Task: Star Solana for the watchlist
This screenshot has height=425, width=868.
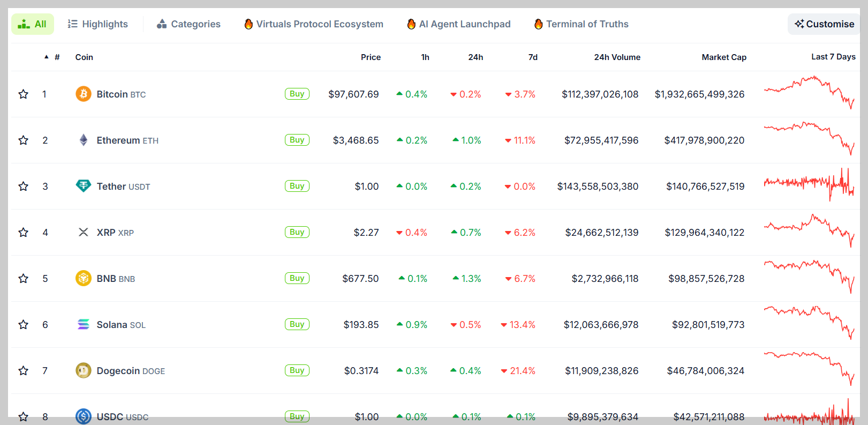Action: (x=24, y=325)
